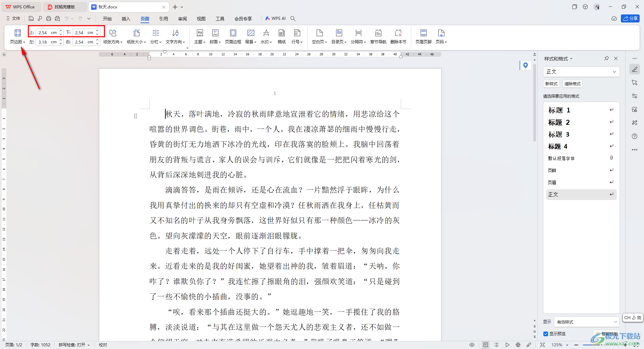Click the 智能排版 smart layout button
Screen dimensions: 644x349
coord(606,334)
